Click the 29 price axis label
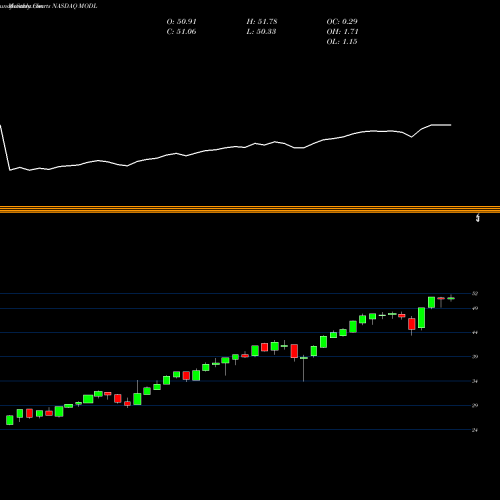500x500 pixels. click(x=475, y=405)
